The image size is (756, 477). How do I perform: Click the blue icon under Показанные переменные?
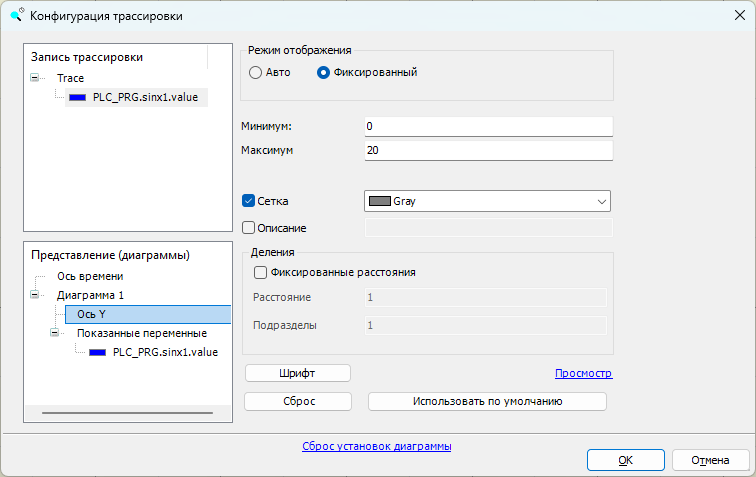(97, 352)
